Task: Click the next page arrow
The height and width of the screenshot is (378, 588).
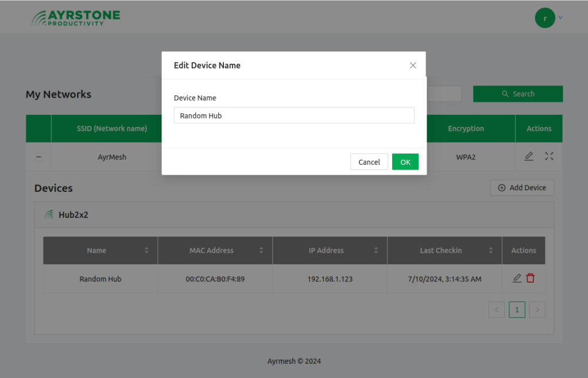Action: (537, 310)
